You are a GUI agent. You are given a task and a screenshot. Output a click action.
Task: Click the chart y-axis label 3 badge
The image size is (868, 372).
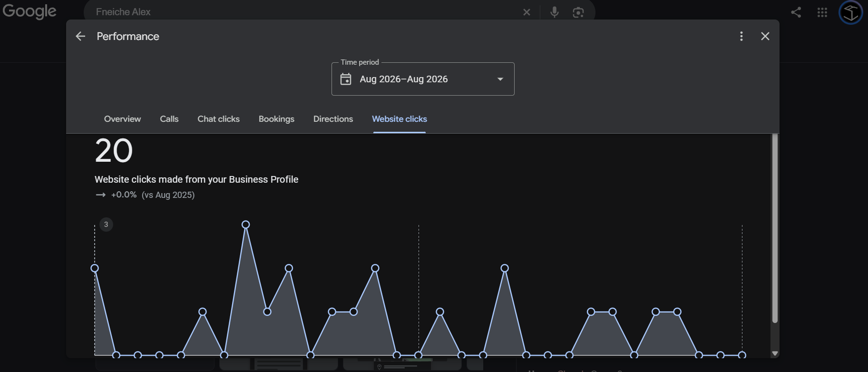click(106, 225)
